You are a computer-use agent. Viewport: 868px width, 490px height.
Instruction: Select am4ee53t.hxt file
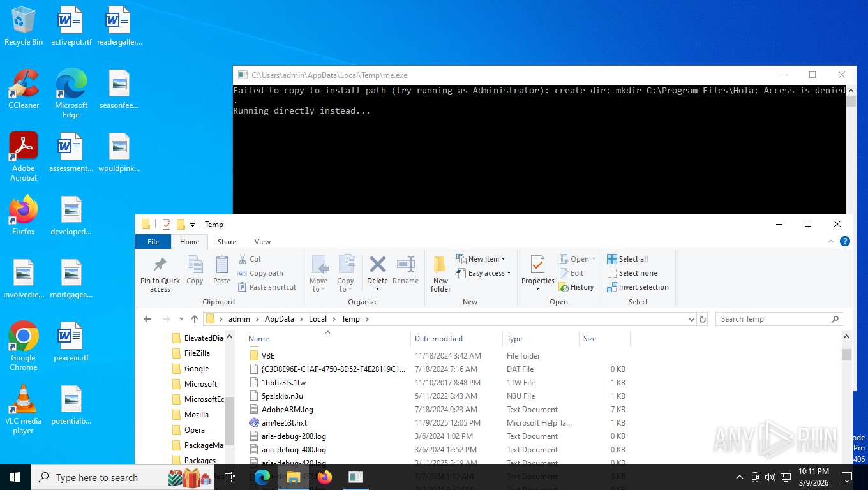point(437,423)
